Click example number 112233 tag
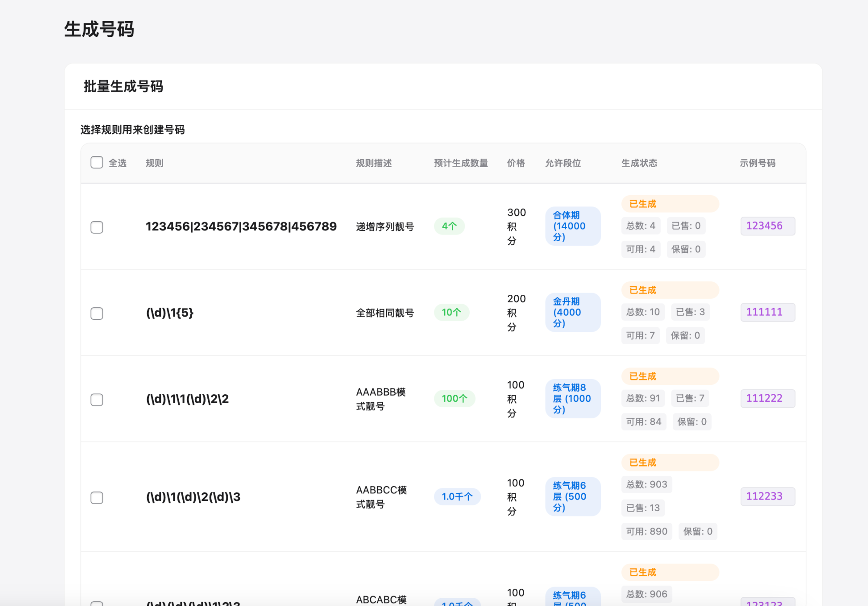 point(767,496)
